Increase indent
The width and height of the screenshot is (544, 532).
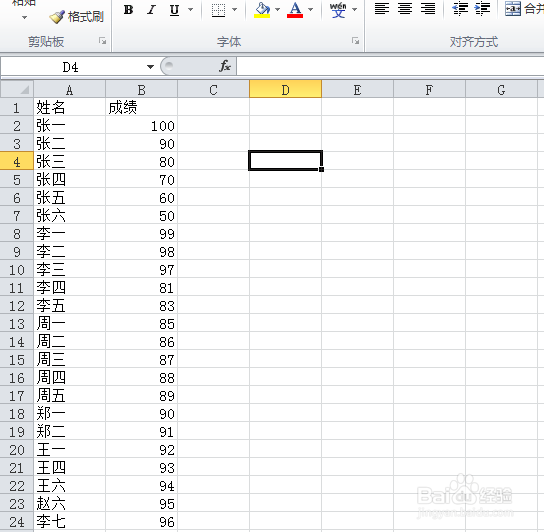(x=483, y=9)
